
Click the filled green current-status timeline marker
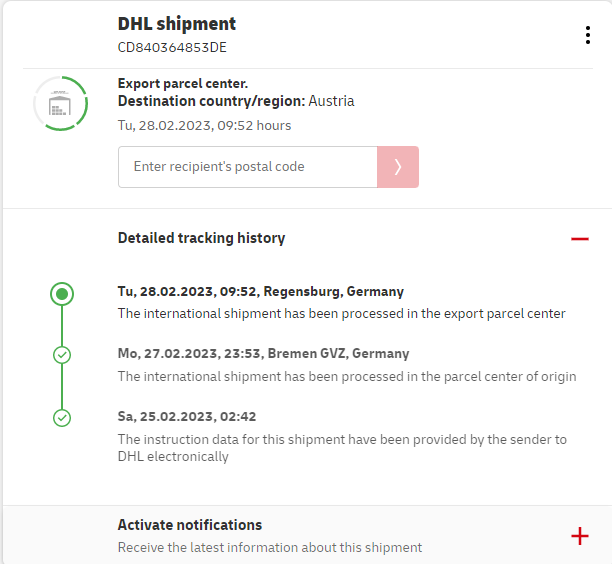[x=62, y=294]
